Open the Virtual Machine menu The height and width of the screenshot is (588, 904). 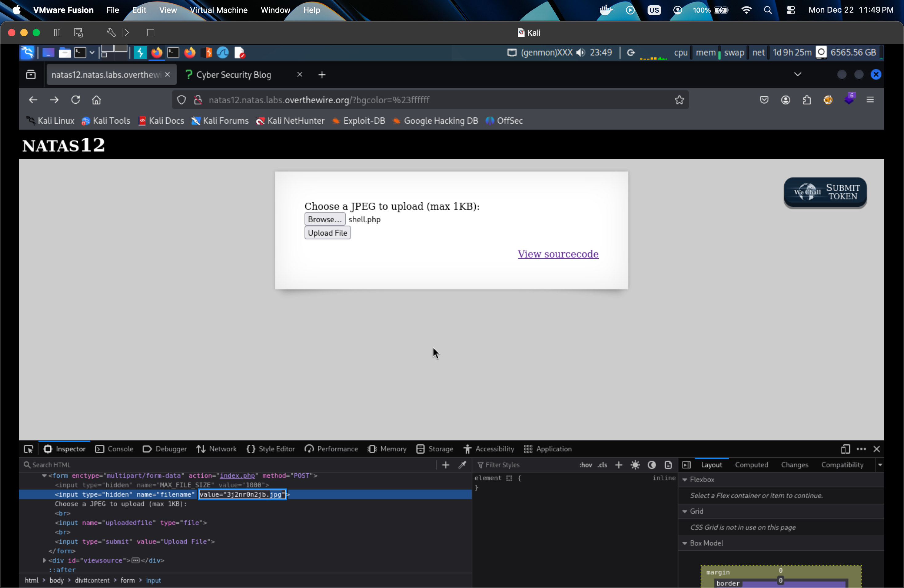(x=218, y=10)
